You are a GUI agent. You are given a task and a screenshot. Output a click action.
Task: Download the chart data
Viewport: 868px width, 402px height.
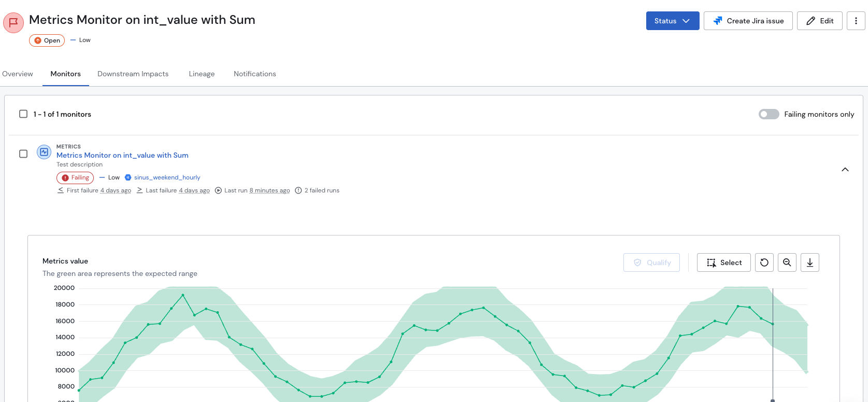tap(810, 262)
